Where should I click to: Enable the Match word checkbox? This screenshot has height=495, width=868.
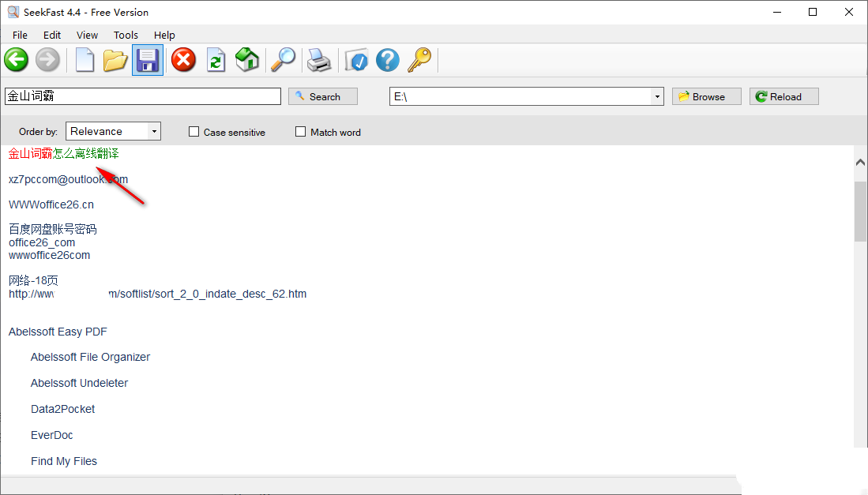pos(301,132)
